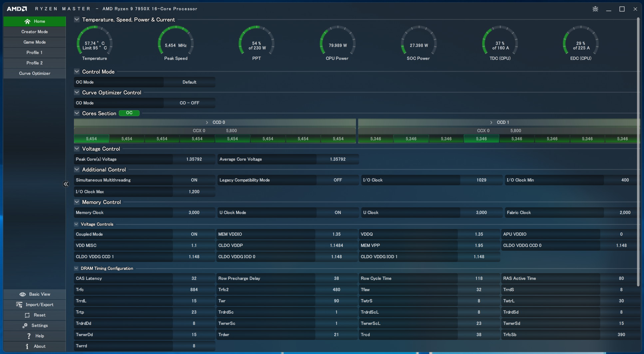Switch to Profile 2
This screenshot has height=354, width=644.
(x=35, y=63)
